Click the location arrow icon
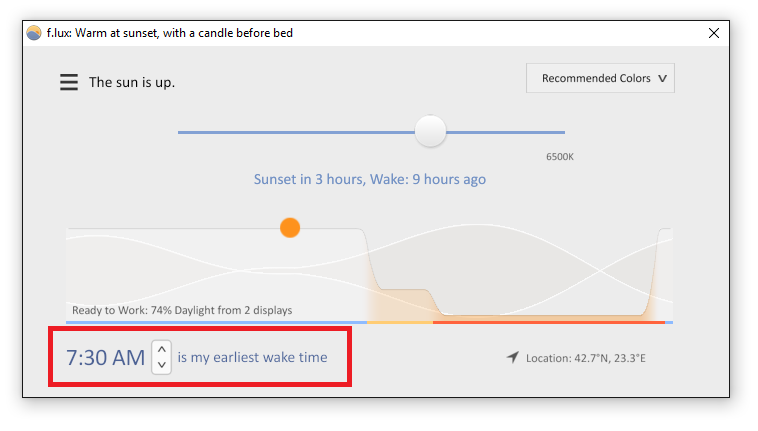This screenshot has height=431, width=758. (x=512, y=357)
